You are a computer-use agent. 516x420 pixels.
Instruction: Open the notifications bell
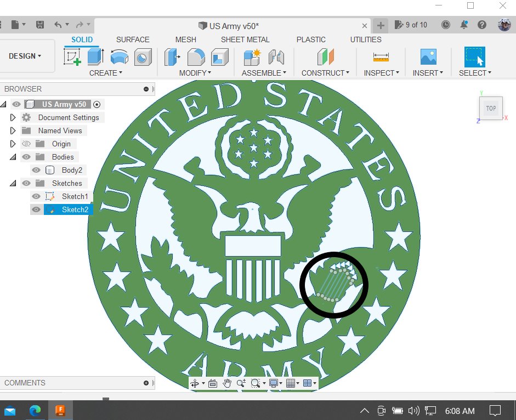pos(464,25)
